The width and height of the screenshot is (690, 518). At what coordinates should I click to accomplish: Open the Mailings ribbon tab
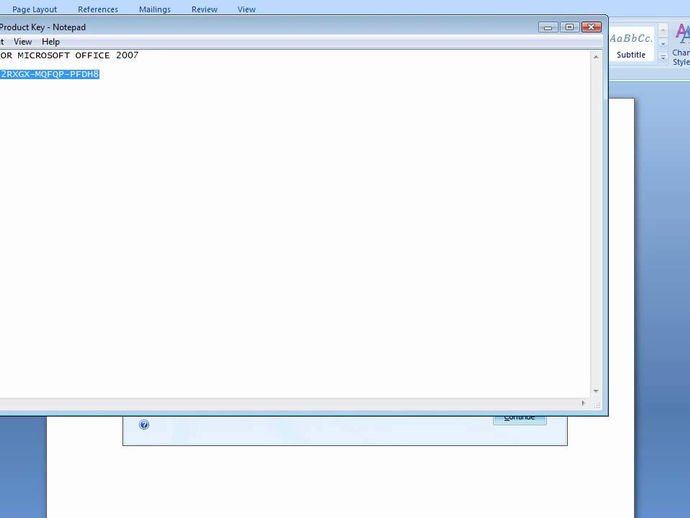[154, 9]
